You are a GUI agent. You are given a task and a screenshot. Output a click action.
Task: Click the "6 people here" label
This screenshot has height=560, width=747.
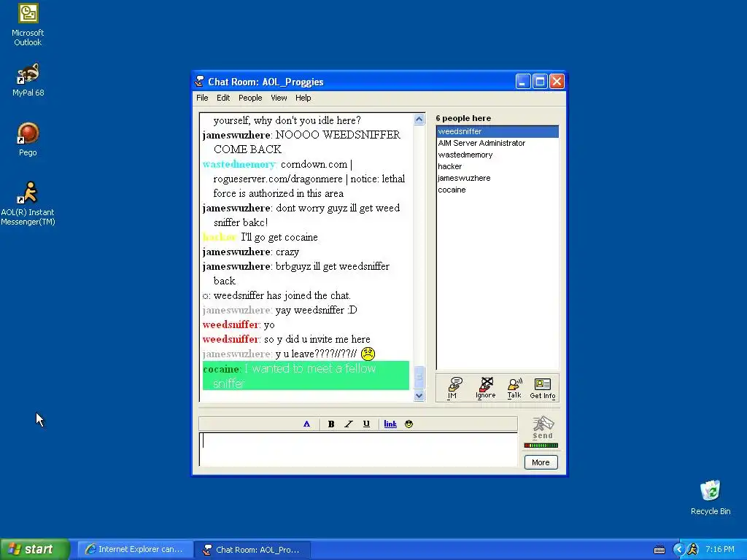coord(463,118)
